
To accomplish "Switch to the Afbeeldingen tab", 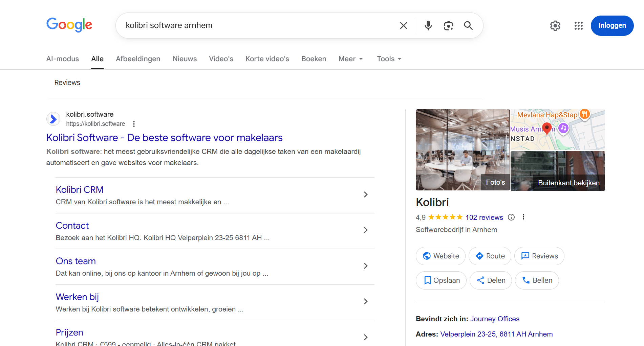I will (x=138, y=59).
